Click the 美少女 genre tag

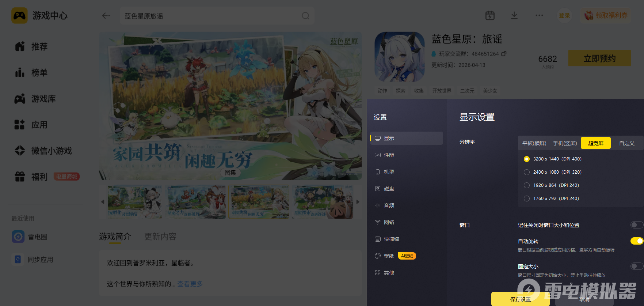[x=490, y=91]
